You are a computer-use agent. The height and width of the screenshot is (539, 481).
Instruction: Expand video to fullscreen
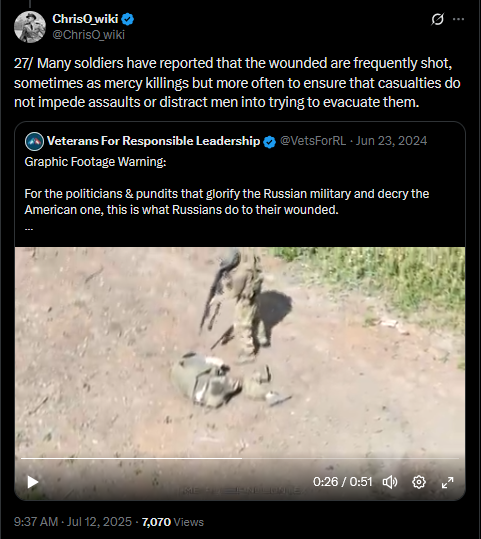pos(447,482)
